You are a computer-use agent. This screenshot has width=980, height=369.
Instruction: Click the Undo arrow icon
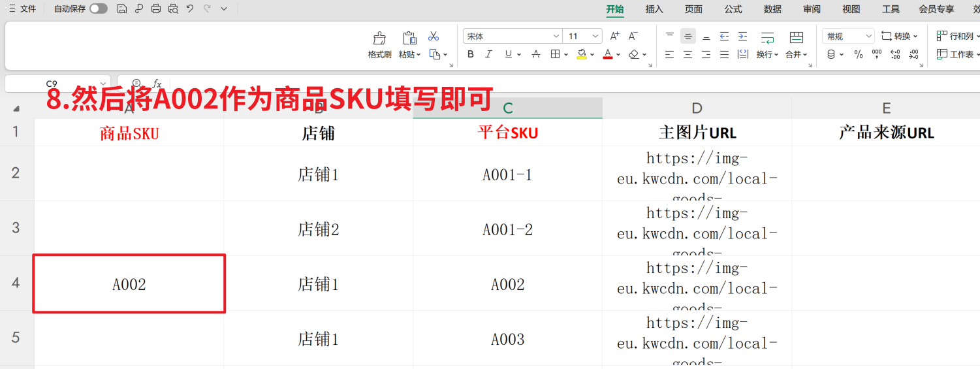[189, 8]
